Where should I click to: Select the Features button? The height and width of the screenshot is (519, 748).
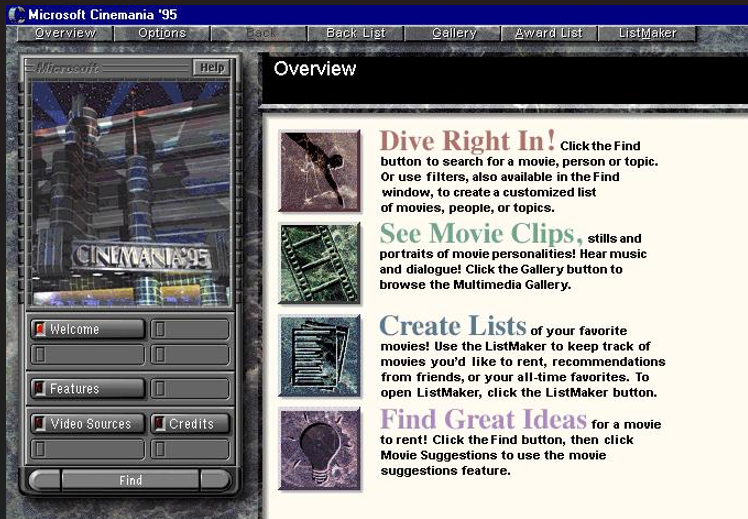tap(88, 389)
